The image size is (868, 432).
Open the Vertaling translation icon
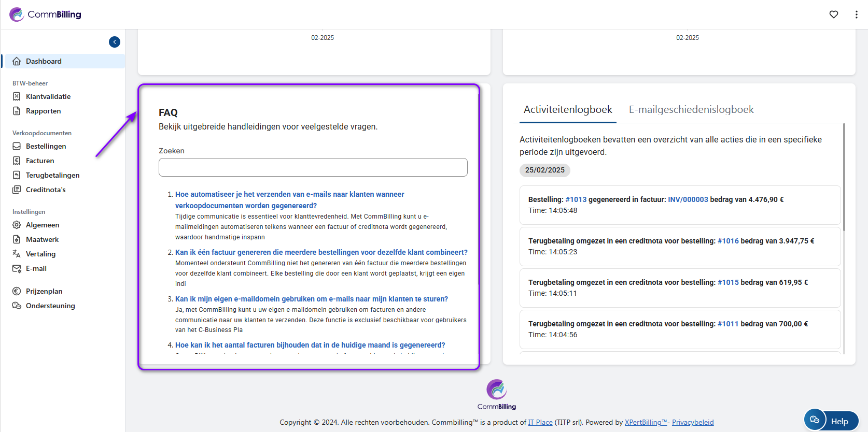coord(17,254)
